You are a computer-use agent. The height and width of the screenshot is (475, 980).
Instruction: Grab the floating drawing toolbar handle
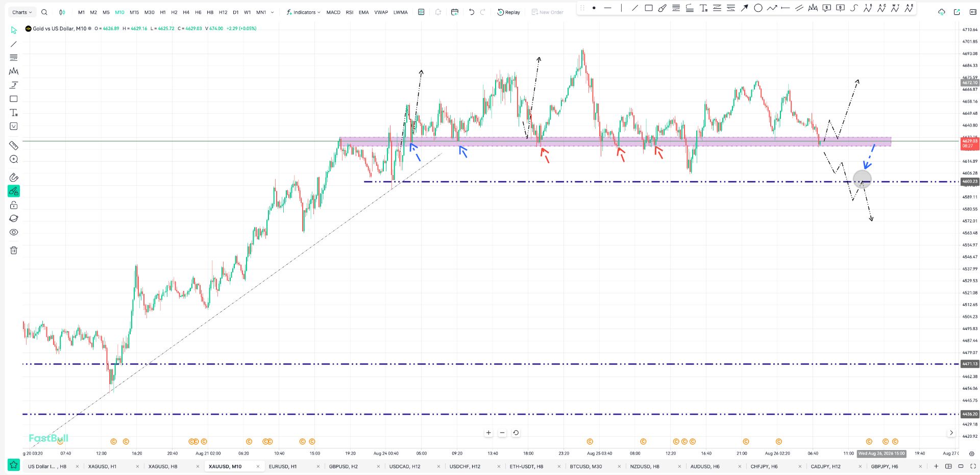[582, 8]
